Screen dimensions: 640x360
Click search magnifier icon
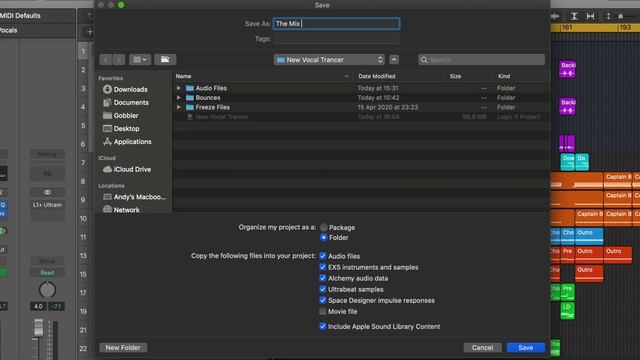click(424, 60)
